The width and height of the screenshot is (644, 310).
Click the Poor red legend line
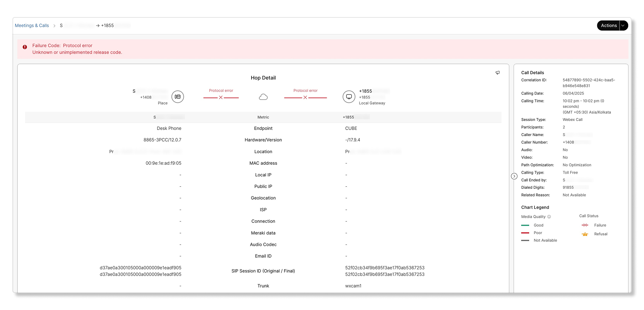tap(525, 233)
